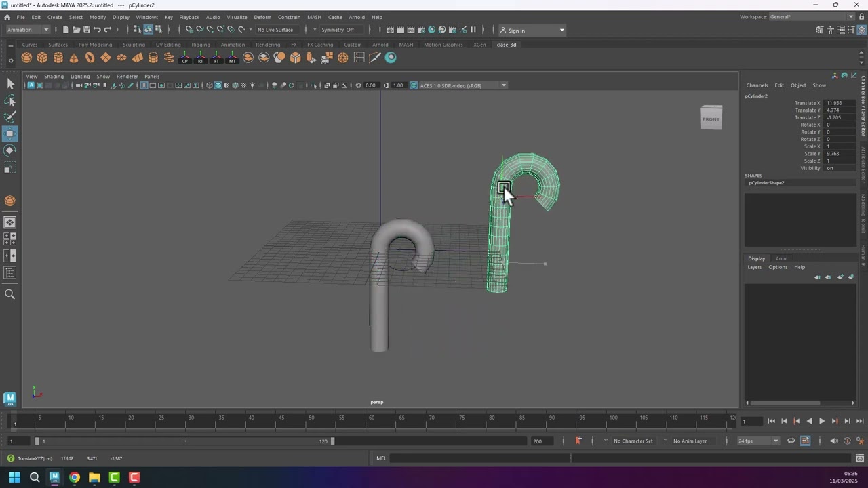Image resolution: width=868 pixels, height=488 pixels.
Task: Click the range slider end handle at 120
Action: (332, 441)
